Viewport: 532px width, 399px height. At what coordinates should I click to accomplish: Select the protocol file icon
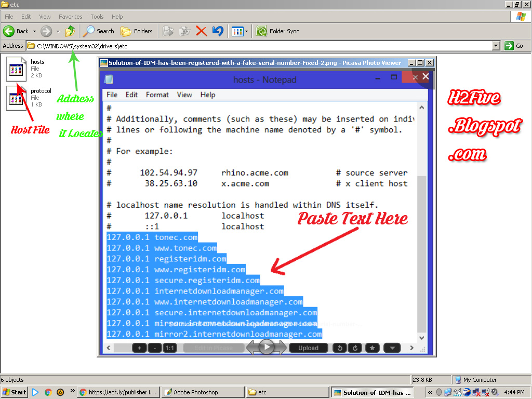(x=16, y=98)
